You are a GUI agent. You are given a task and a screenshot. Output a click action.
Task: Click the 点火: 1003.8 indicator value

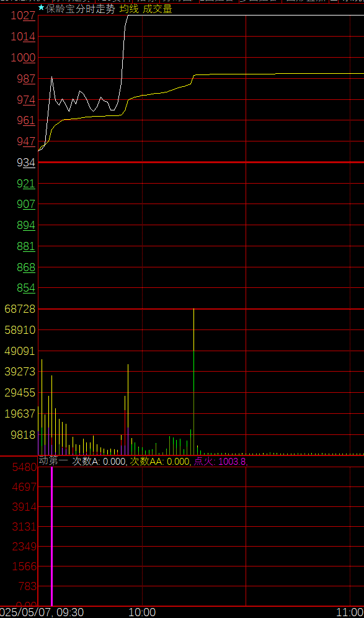(x=220, y=461)
